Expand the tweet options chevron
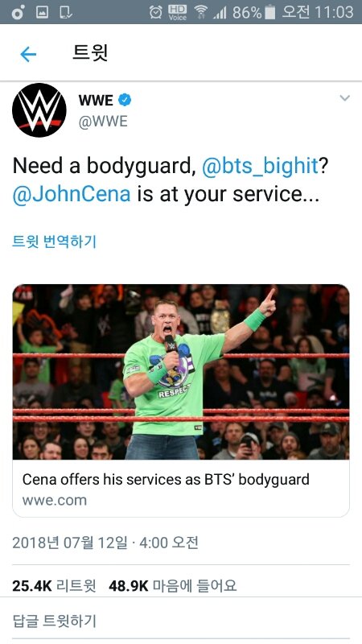Screen dimensions: 362x644 tap(345, 97)
